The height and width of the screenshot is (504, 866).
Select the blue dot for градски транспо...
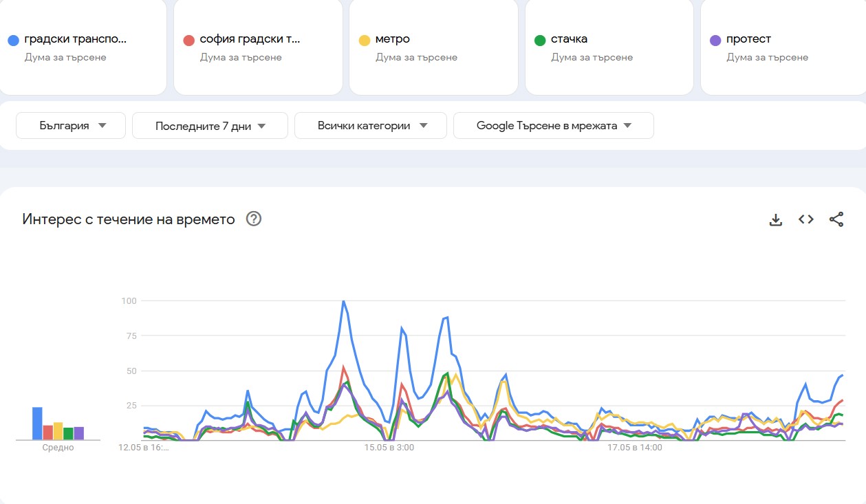pyautogui.click(x=12, y=39)
